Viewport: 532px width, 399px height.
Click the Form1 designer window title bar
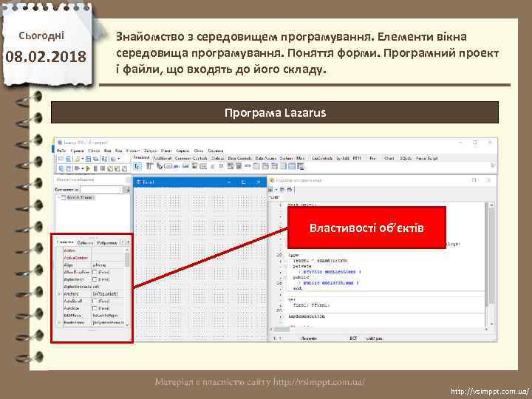point(200,183)
